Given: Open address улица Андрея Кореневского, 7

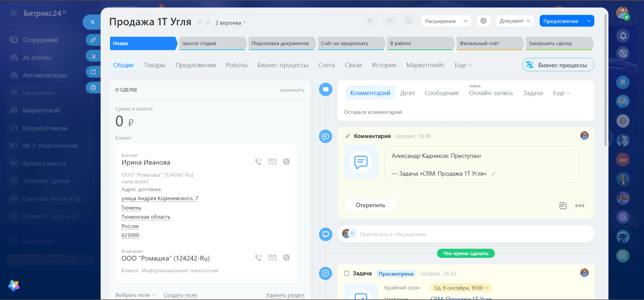Looking at the screenshot, I should point(160,198).
